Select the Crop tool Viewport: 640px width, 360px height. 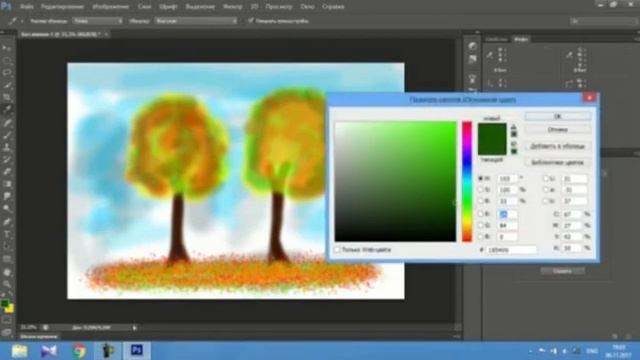coord(7,98)
